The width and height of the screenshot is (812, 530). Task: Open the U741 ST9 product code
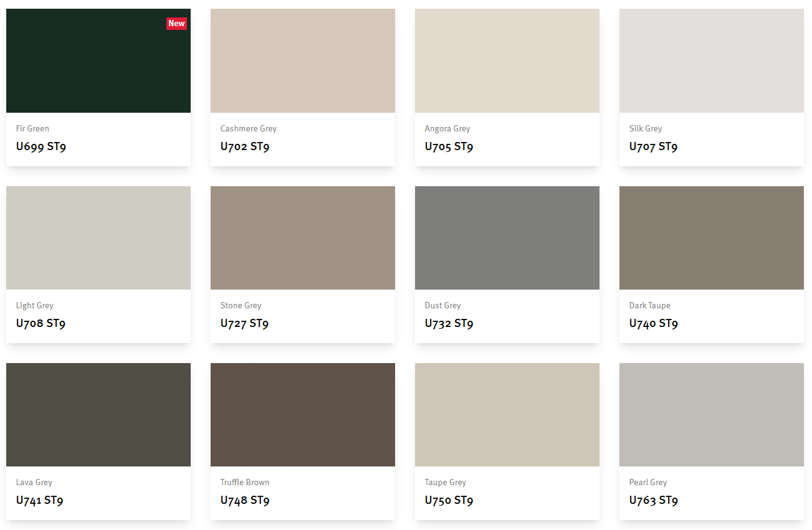[x=40, y=501]
